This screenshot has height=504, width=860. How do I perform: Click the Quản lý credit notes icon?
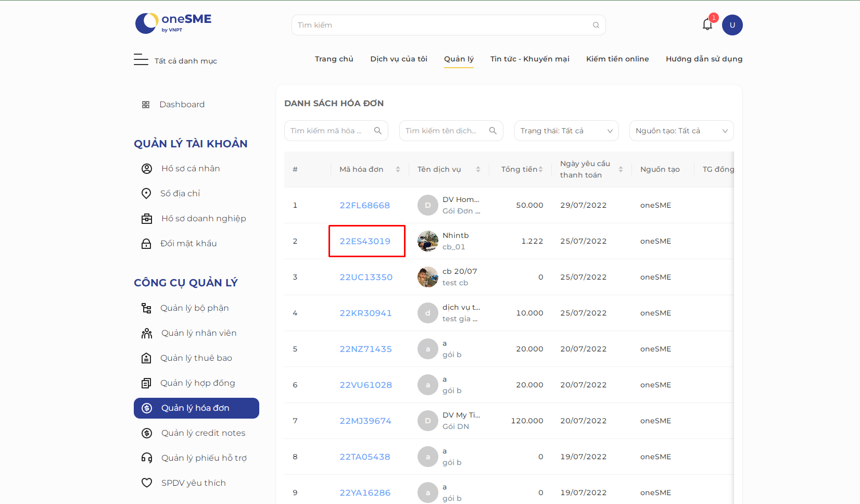click(147, 433)
